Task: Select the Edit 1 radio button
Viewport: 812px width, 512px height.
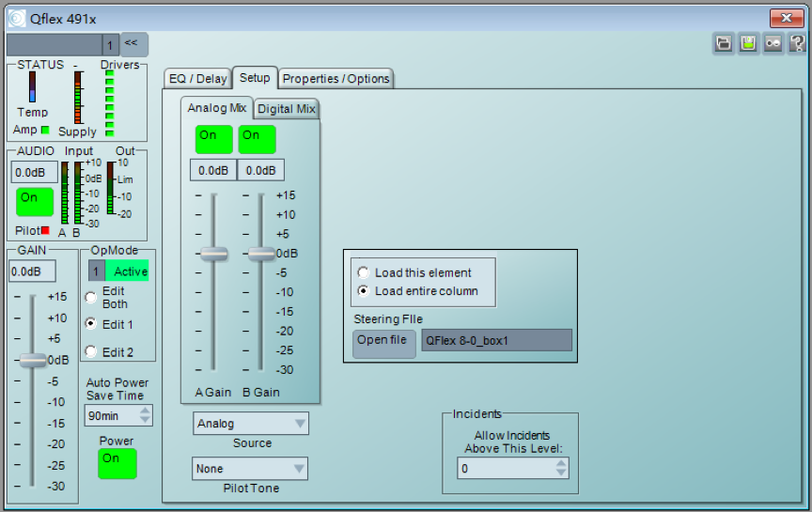Action: (x=91, y=323)
